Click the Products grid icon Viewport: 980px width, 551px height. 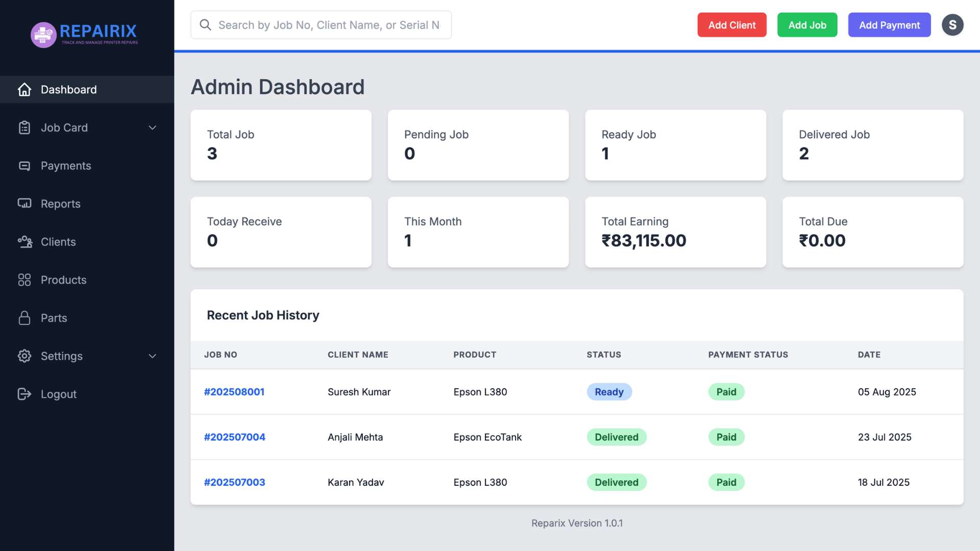coord(25,280)
